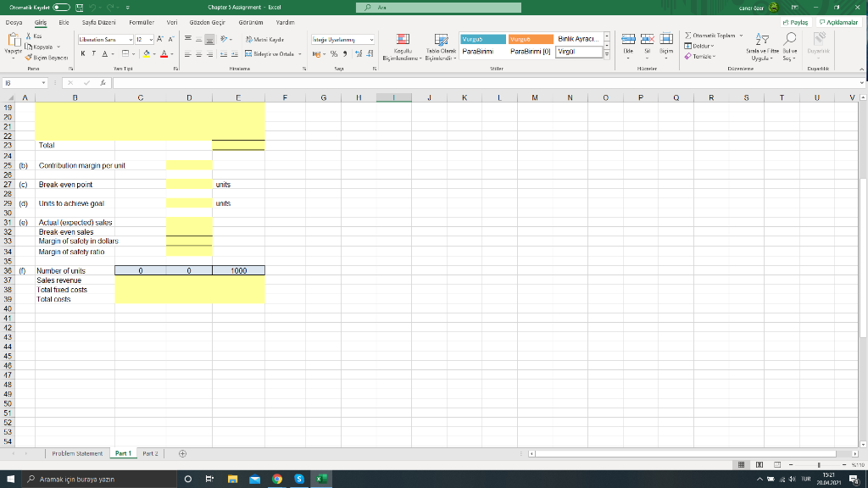Toggle italic T formatting
This screenshot has width=868, height=488.
pos(93,54)
